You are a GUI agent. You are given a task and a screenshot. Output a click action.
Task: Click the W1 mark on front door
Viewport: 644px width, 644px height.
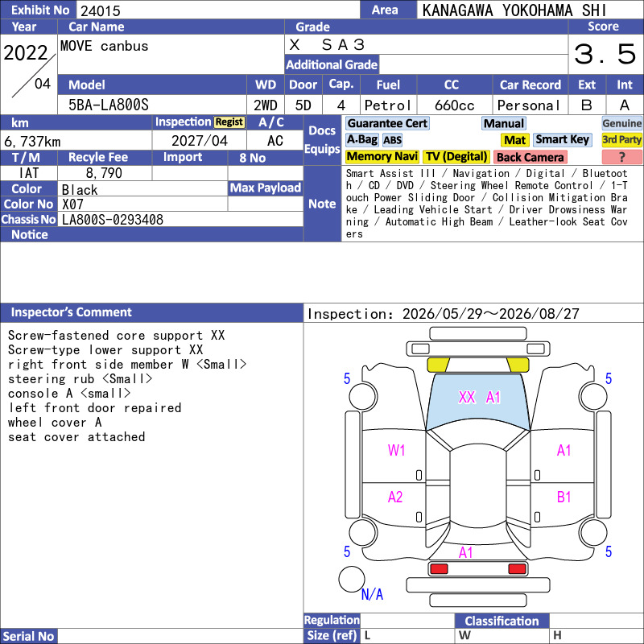click(x=396, y=450)
